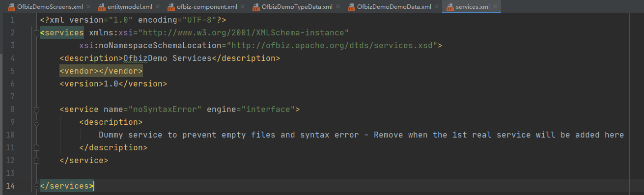
Task: Collapse the noSyntaxError service element fold
Action: 36,109
